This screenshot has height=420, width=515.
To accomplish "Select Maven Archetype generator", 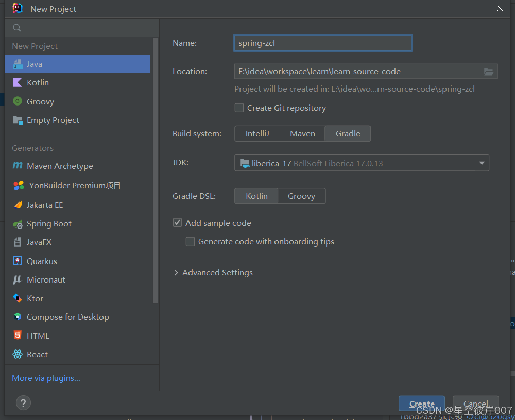I will pyautogui.click(x=77, y=166).
